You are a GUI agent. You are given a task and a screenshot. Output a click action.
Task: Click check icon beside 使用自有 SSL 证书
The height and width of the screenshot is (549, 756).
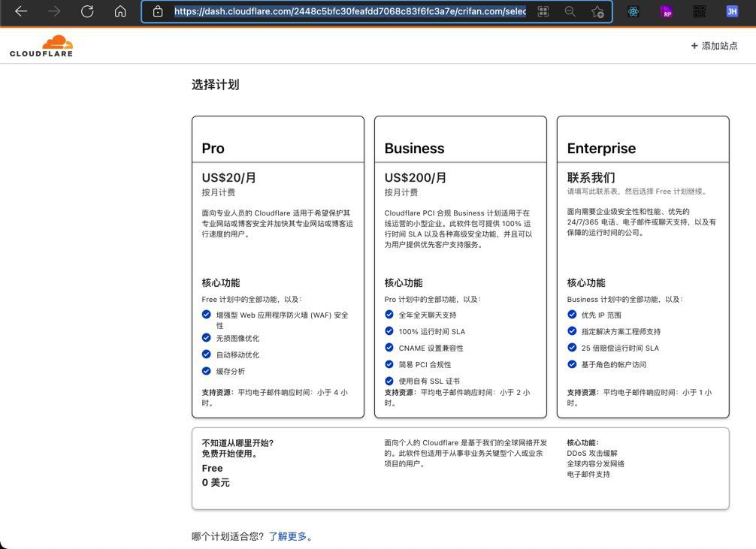coord(389,381)
